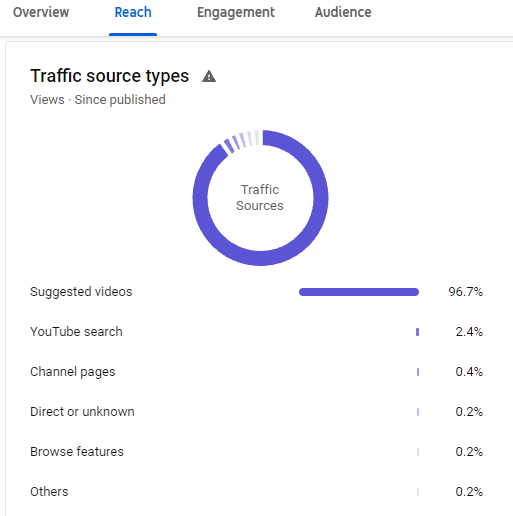This screenshot has width=513, height=516.
Task: Switch to the Overview tab
Action: pyautogui.click(x=41, y=12)
